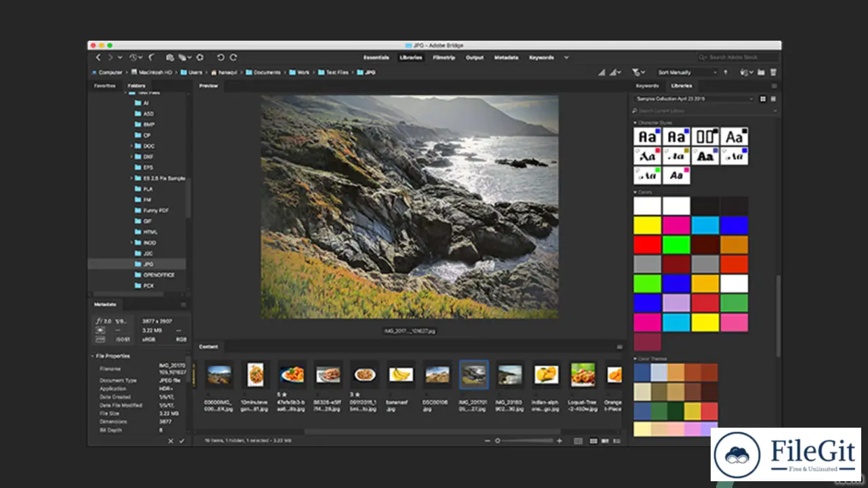Click Work in the path bar
Image resolution: width=868 pixels, height=488 pixels.
(x=299, y=73)
